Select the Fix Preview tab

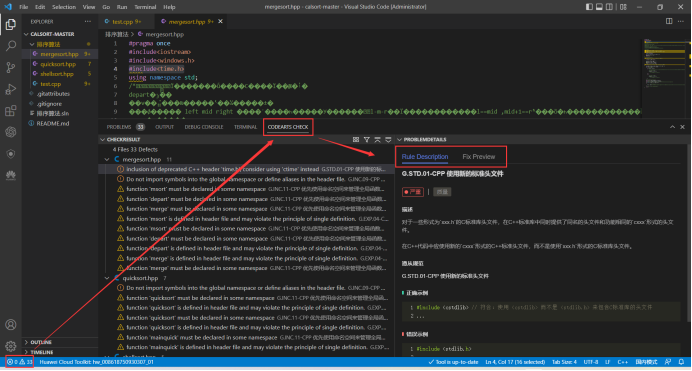[x=479, y=157]
